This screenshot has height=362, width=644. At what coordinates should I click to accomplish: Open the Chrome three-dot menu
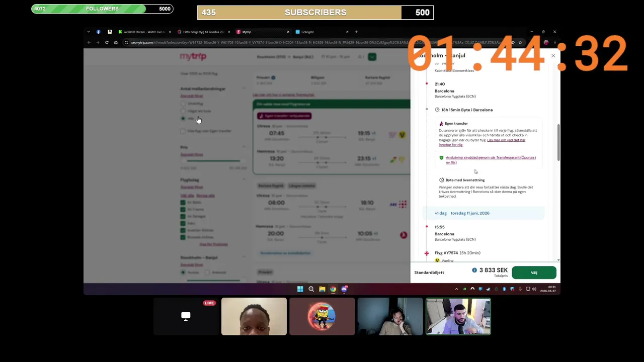(554, 42)
